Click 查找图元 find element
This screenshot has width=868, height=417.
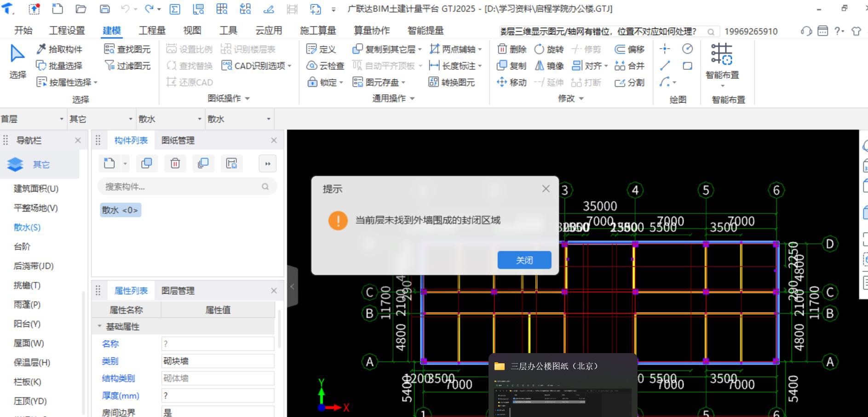(127, 49)
